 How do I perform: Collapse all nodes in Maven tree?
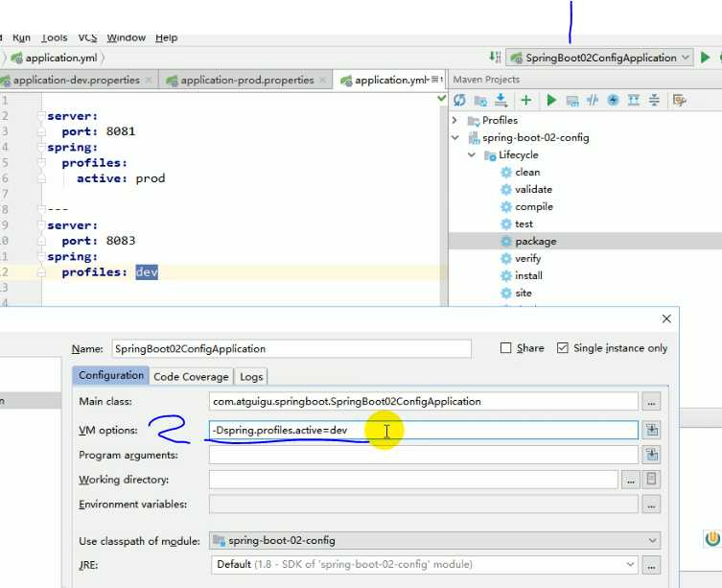[654, 100]
